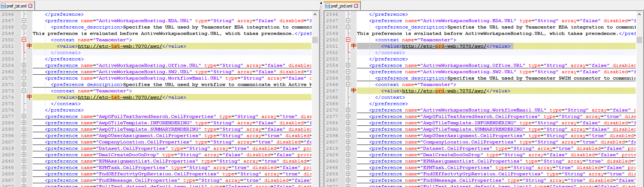
Task: Click the diff marker on right line 2551
Action: 354,46
